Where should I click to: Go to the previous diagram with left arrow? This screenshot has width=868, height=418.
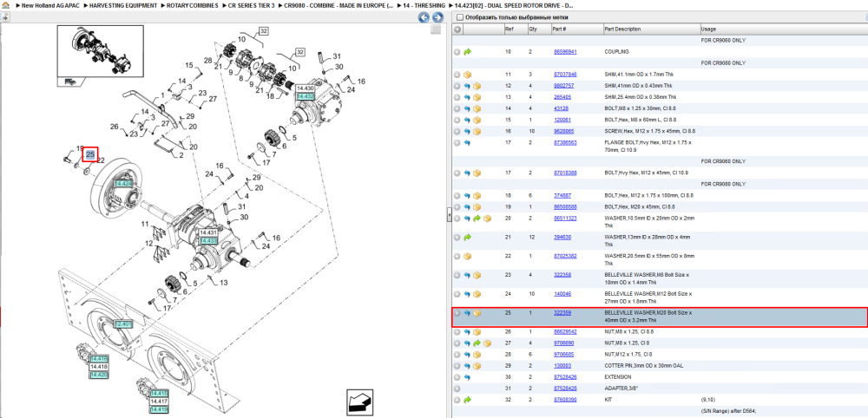424,17
